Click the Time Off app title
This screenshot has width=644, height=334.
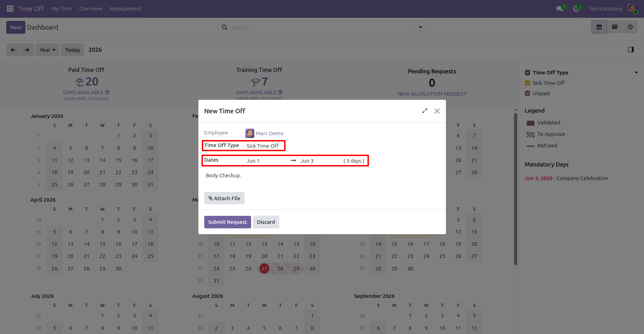click(x=31, y=9)
